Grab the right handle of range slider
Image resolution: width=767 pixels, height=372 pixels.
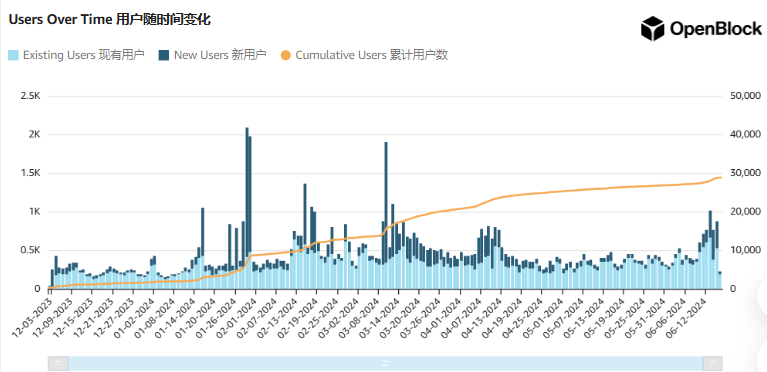[712, 363]
